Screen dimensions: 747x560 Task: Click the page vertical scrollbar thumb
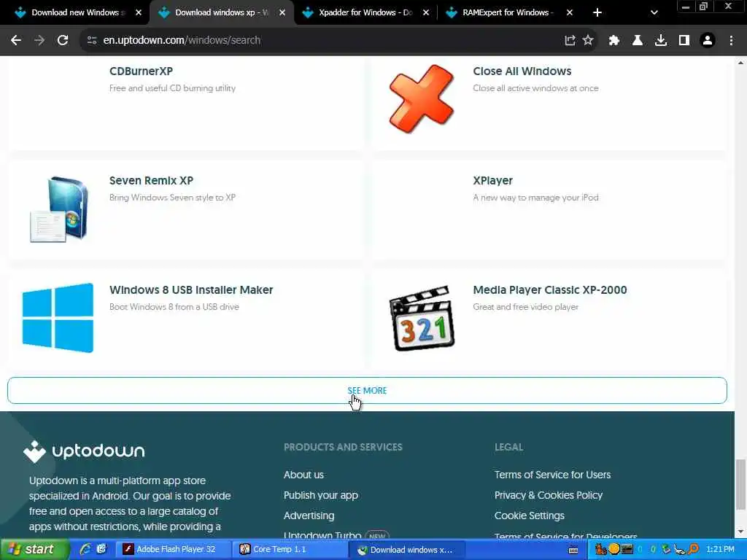coord(741,484)
